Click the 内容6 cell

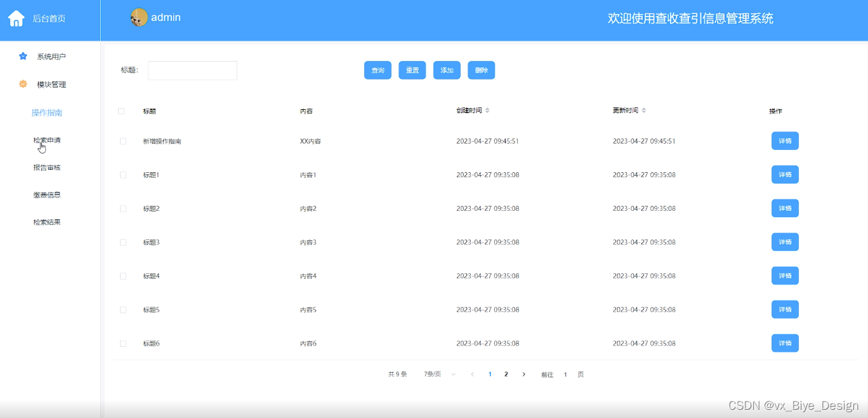point(308,343)
